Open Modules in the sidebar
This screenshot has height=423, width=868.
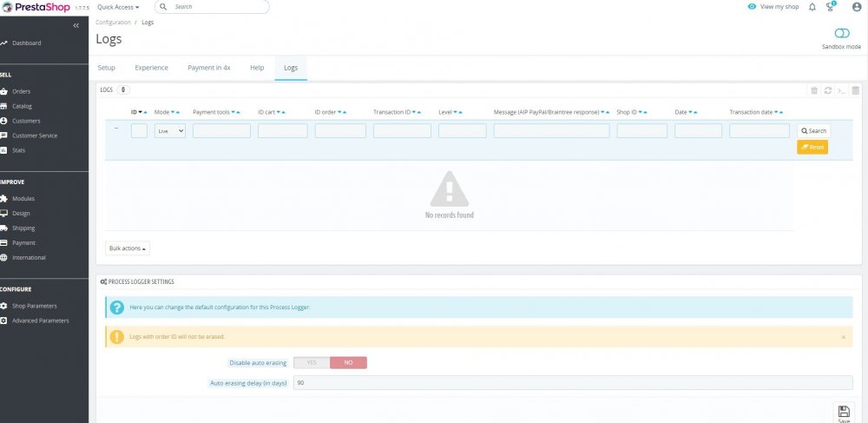(x=23, y=199)
